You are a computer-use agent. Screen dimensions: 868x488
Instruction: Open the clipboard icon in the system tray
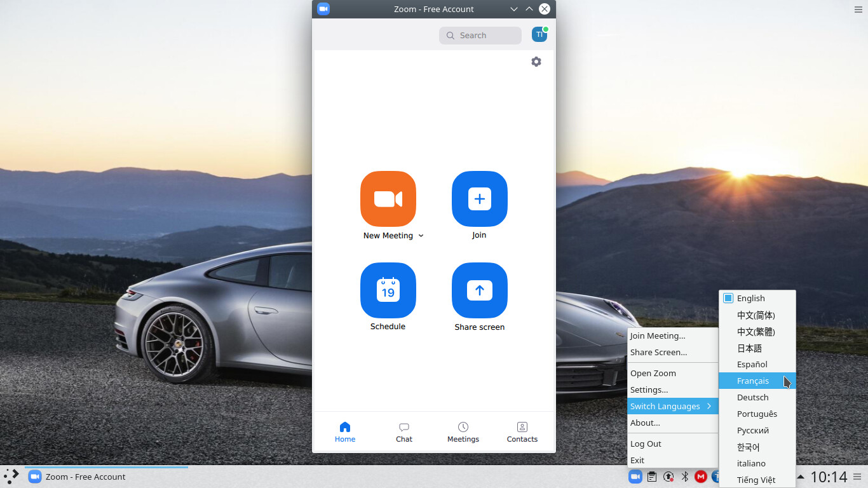pyautogui.click(x=652, y=477)
